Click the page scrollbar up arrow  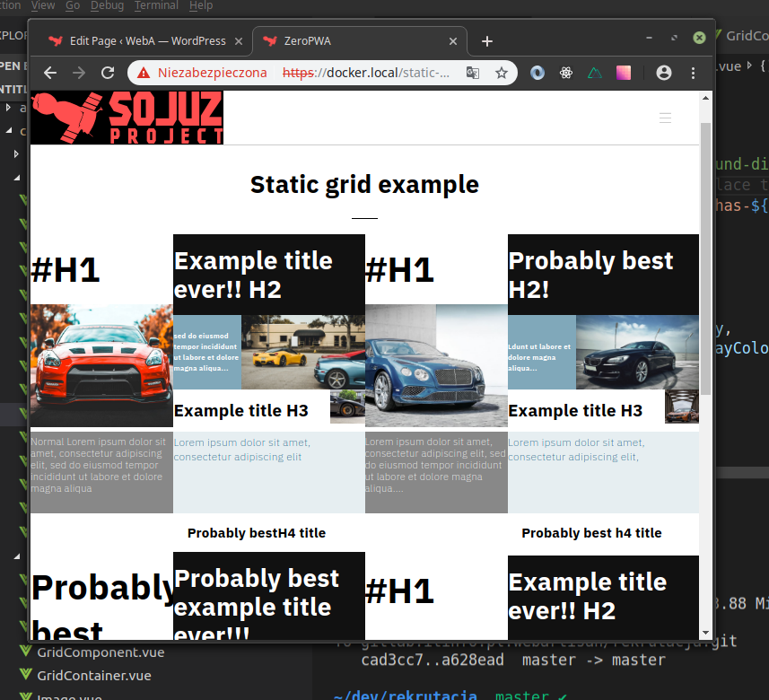[x=705, y=98]
